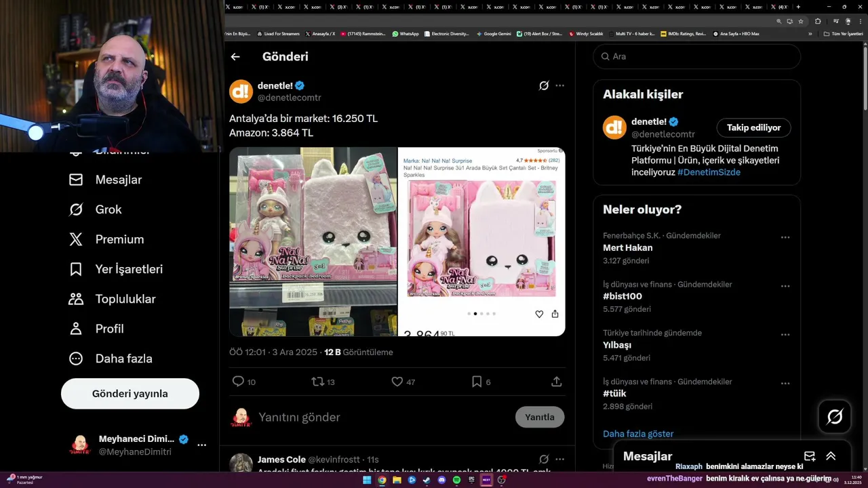Open Topluluklar communities page
This screenshot has height=488, width=868.
112,299
